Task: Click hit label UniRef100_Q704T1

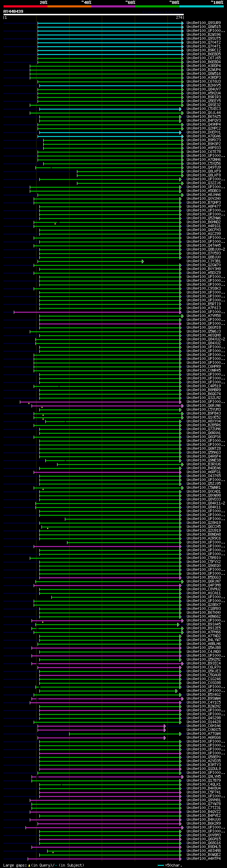Action: [x=204, y=47]
